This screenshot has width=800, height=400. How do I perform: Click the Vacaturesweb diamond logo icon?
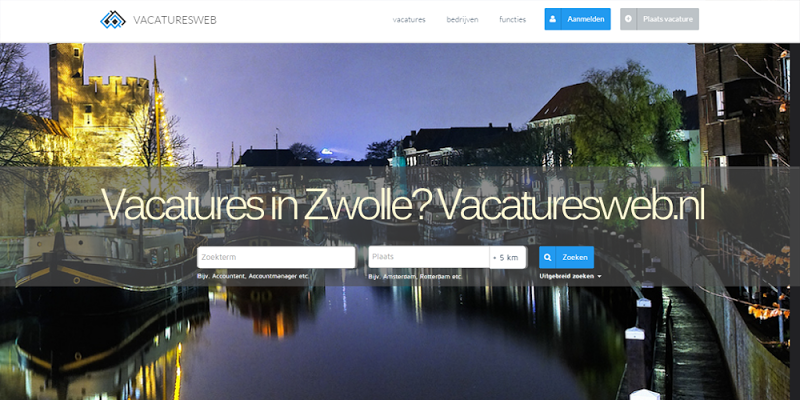pos(113,20)
